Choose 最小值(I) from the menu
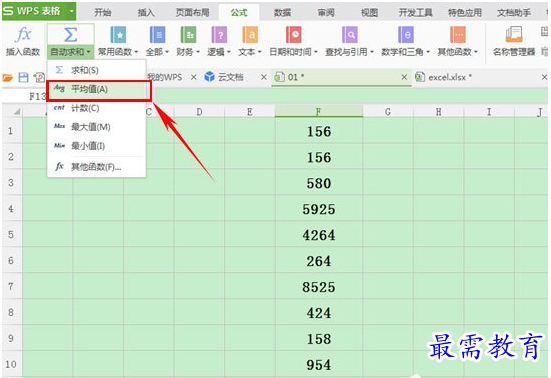The height and width of the screenshot is (378, 551). [x=97, y=146]
